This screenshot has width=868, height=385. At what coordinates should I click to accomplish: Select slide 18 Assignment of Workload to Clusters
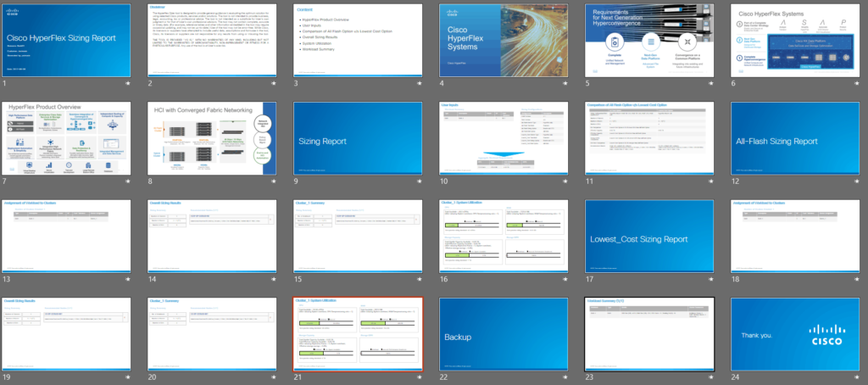(795, 237)
